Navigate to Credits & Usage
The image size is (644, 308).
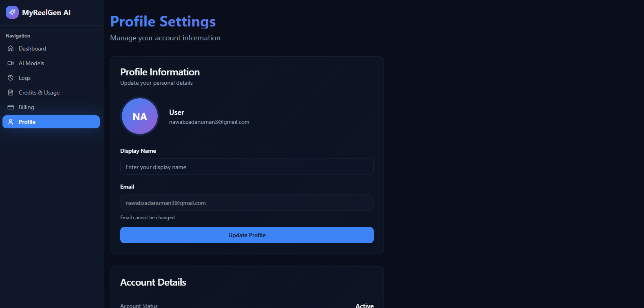pyautogui.click(x=51, y=92)
